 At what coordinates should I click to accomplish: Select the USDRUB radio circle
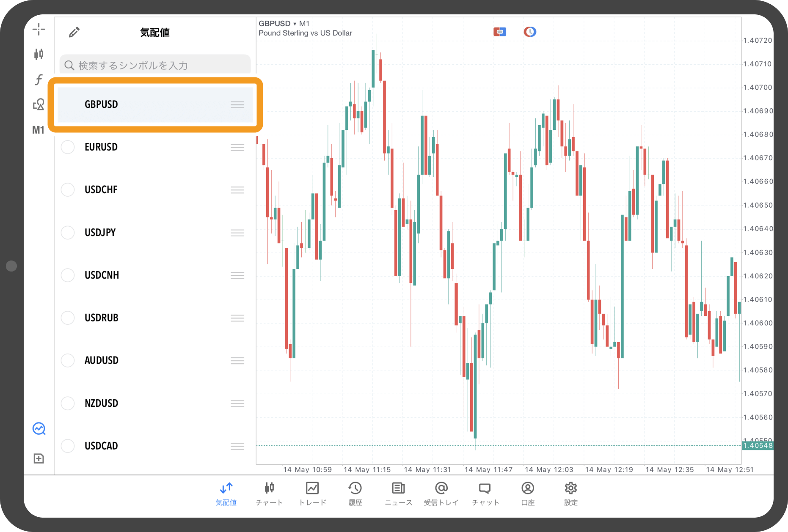click(x=68, y=318)
